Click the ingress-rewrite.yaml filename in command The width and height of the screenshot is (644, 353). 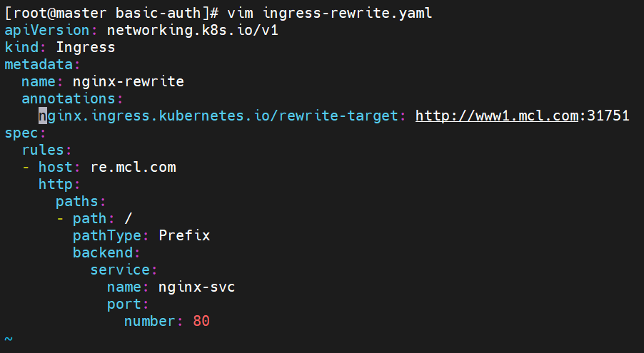click(x=347, y=13)
